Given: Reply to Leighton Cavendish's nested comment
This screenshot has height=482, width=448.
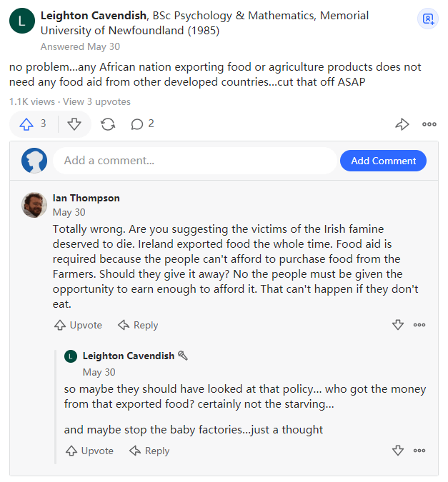Looking at the screenshot, I should point(149,451).
